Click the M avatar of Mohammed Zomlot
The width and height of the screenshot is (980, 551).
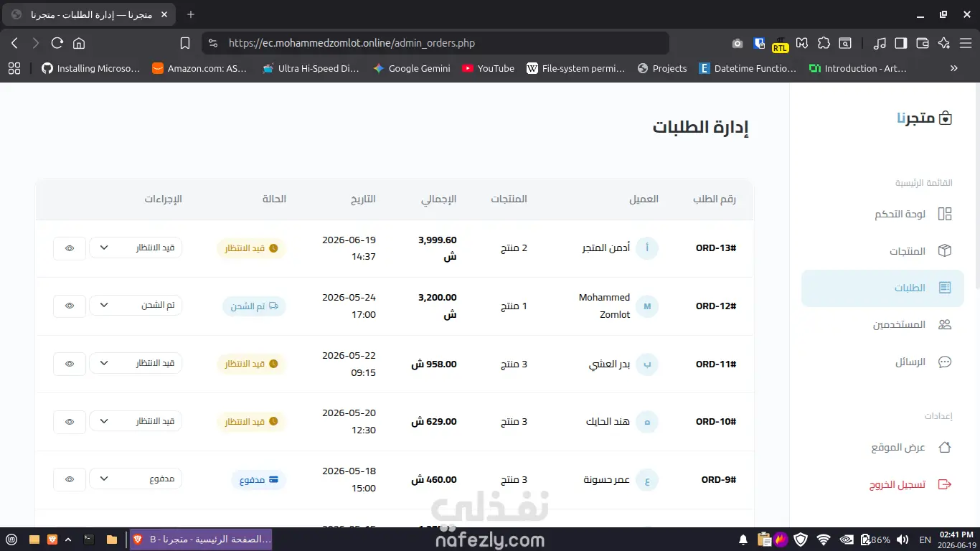[647, 306]
